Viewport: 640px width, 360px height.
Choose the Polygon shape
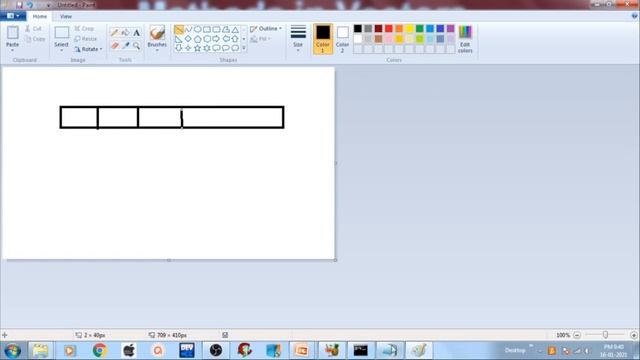tap(226, 29)
